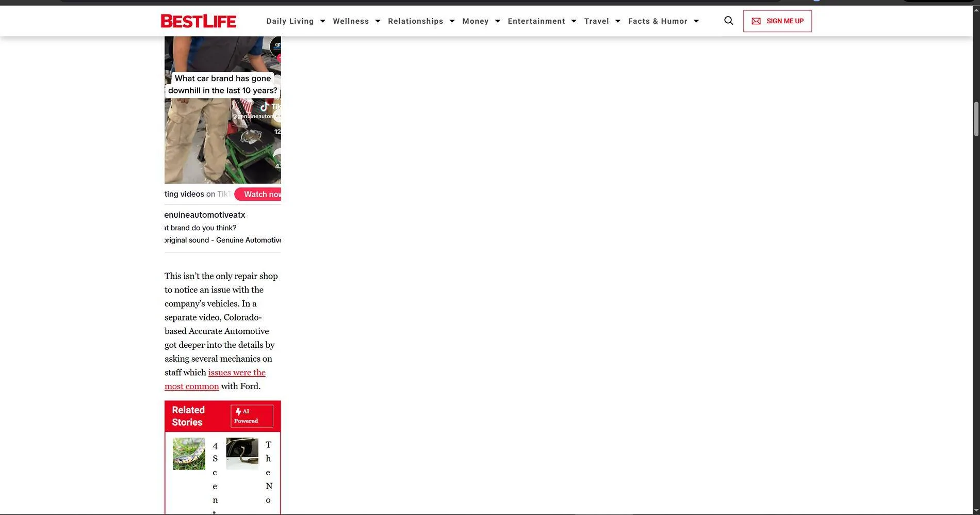Expand the Wellness dropdown arrow
This screenshot has height=515, width=980.
[378, 21]
